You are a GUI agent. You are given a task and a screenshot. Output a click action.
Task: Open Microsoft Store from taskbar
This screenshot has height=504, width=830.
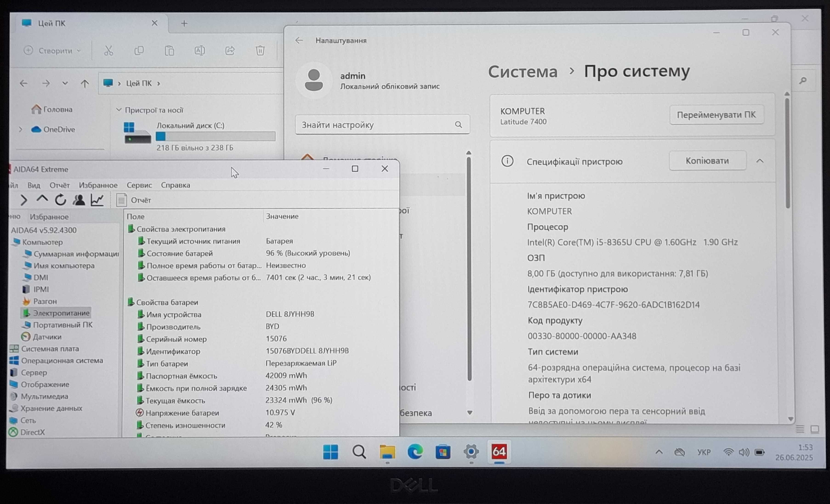click(x=443, y=452)
